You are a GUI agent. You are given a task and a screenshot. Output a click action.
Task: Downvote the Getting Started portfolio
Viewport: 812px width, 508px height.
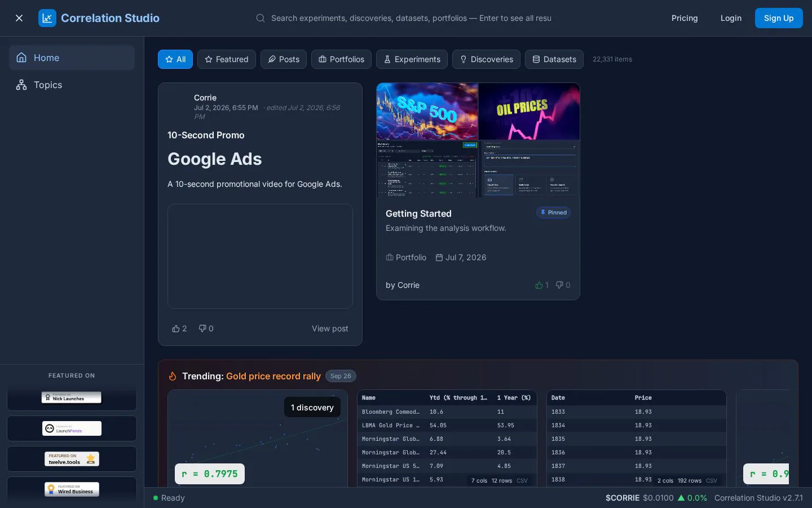[563, 285]
